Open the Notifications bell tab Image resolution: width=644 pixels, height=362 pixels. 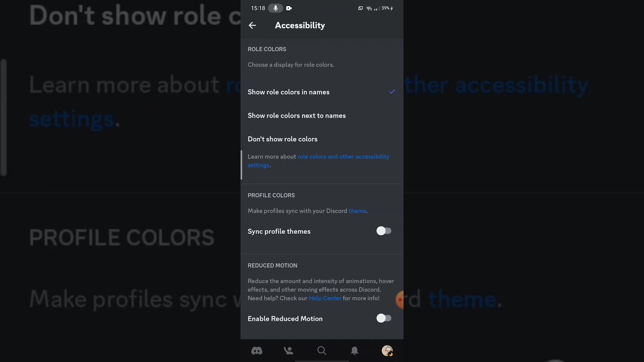coord(355,351)
